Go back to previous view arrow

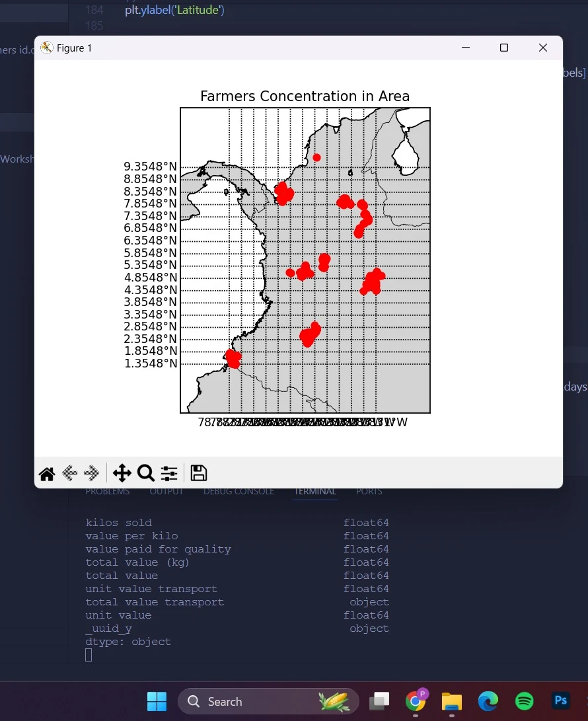click(x=70, y=473)
